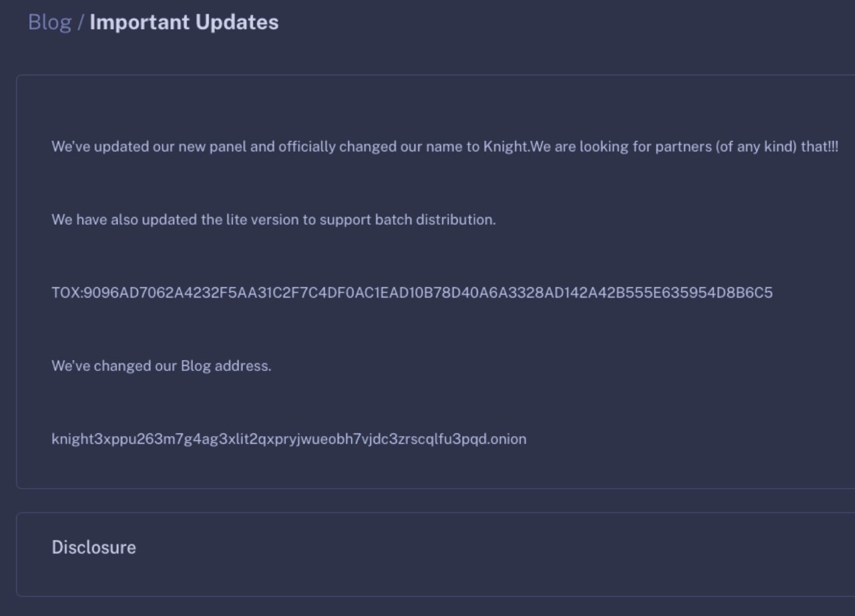Click the lite version update sentence
This screenshot has width=855, height=616.
point(274,220)
